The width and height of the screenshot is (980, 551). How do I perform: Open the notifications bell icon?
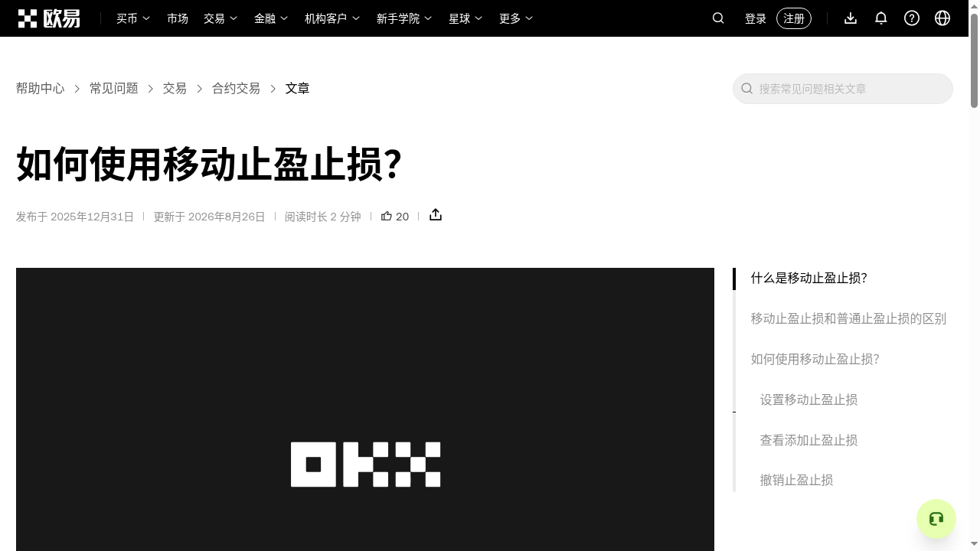coord(881,18)
